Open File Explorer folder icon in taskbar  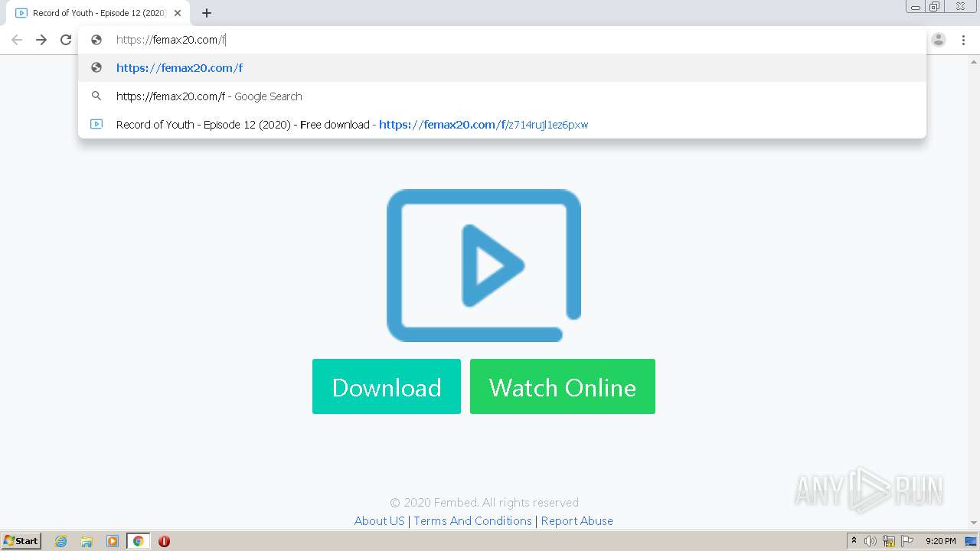[87, 541]
